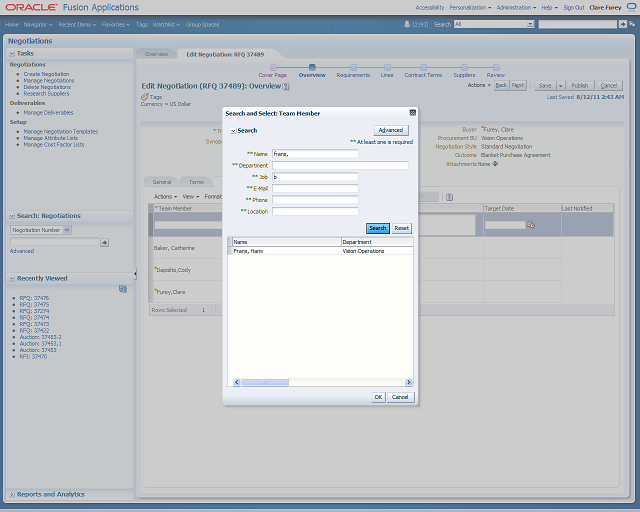Click the Job input field
Viewport: 640px width, 512px height.
click(x=315, y=177)
